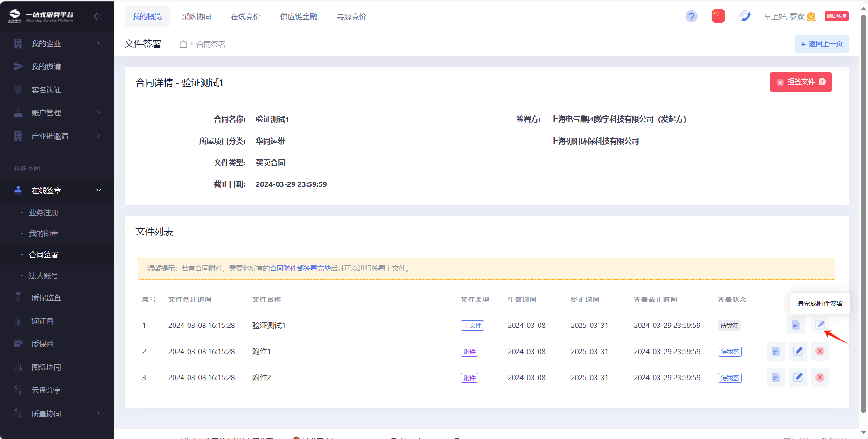Click the platform logo 一站式服务平台
The image size is (868, 439).
(41, 16)
